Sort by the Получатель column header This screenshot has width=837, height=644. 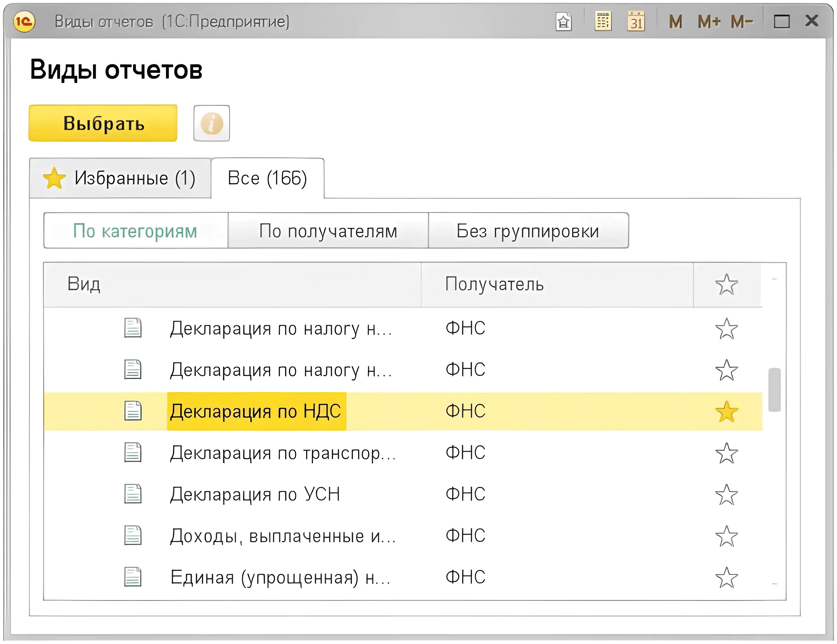pyautogui.click(x=557, y=284)
